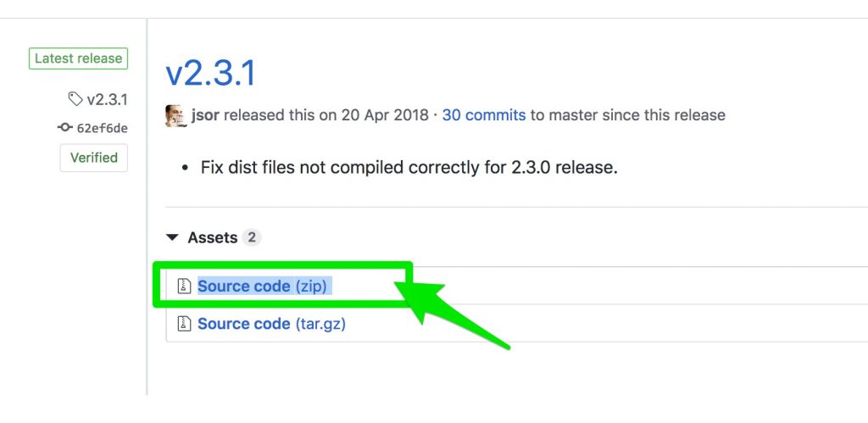Open the jsor user profile link
This screenshot has width=868, height=423.
click(206, 115)
